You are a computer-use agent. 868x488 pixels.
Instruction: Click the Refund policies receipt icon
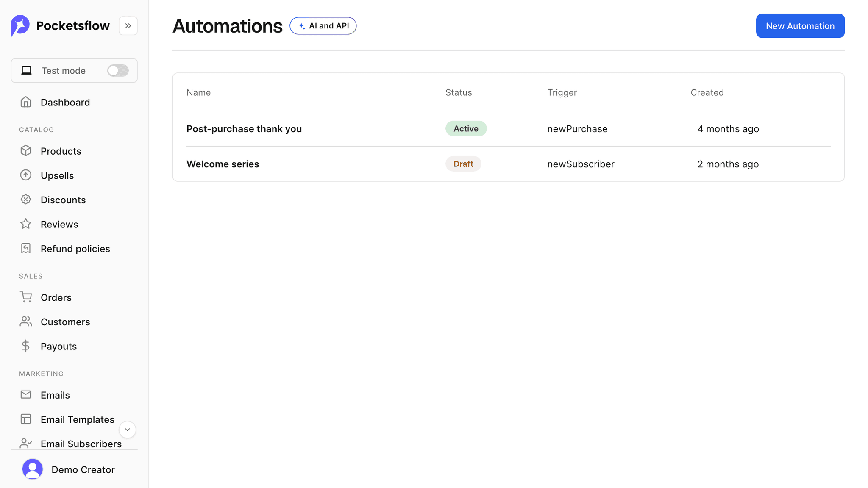26,249
